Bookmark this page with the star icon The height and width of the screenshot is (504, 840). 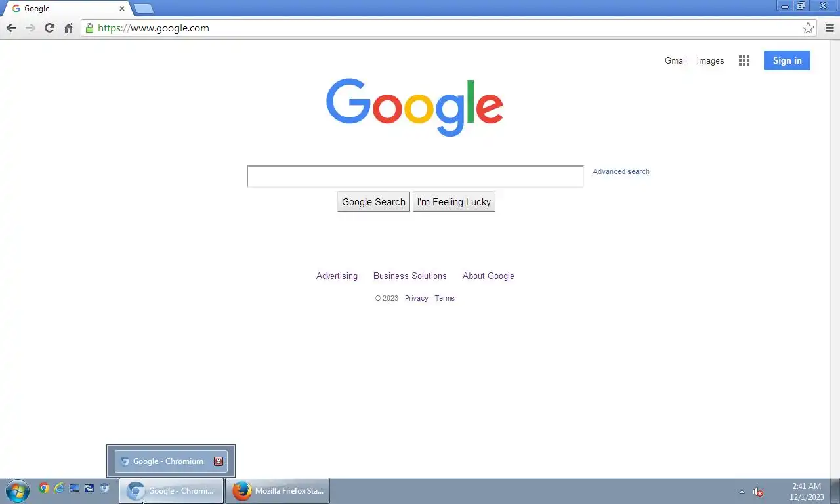(808, 28)
